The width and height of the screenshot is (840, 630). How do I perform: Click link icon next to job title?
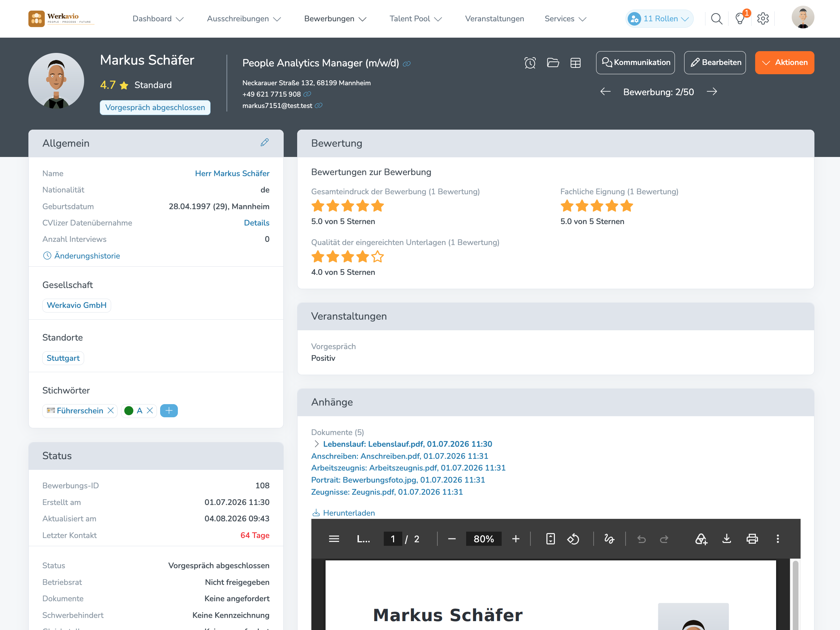pyautogui.click(x=407, y=64)
